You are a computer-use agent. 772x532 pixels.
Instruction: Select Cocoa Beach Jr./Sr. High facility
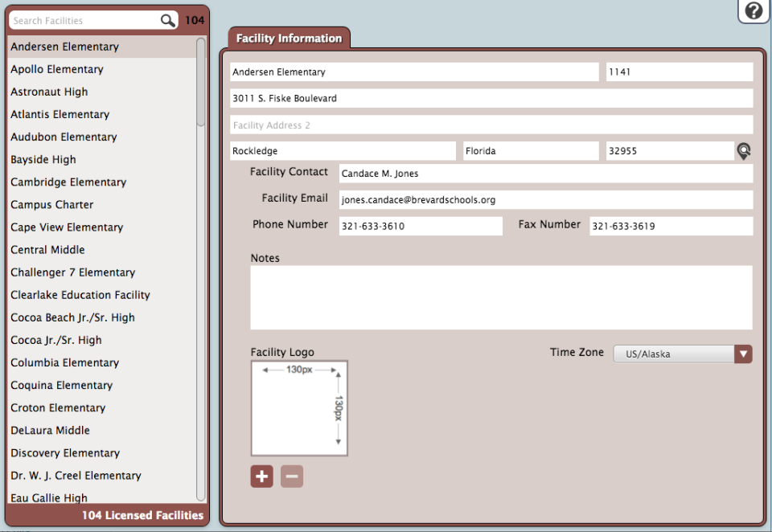(72, 317)
